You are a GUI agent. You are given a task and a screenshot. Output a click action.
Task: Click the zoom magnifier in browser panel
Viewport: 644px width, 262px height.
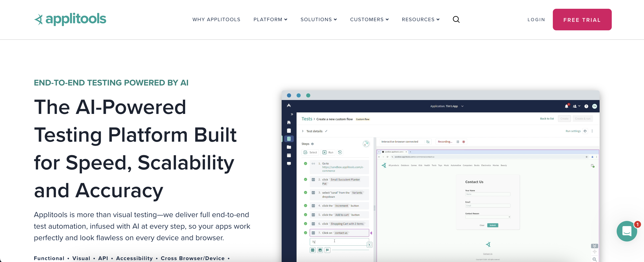pos(594,259)
